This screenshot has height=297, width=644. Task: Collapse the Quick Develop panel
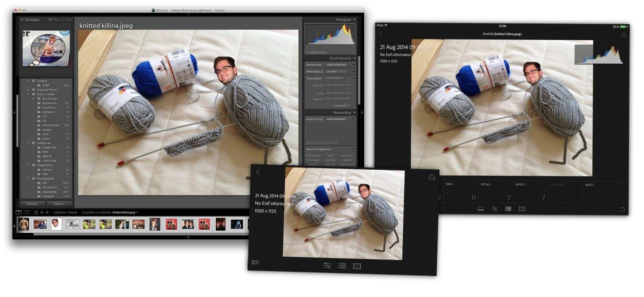click(354, 58)
